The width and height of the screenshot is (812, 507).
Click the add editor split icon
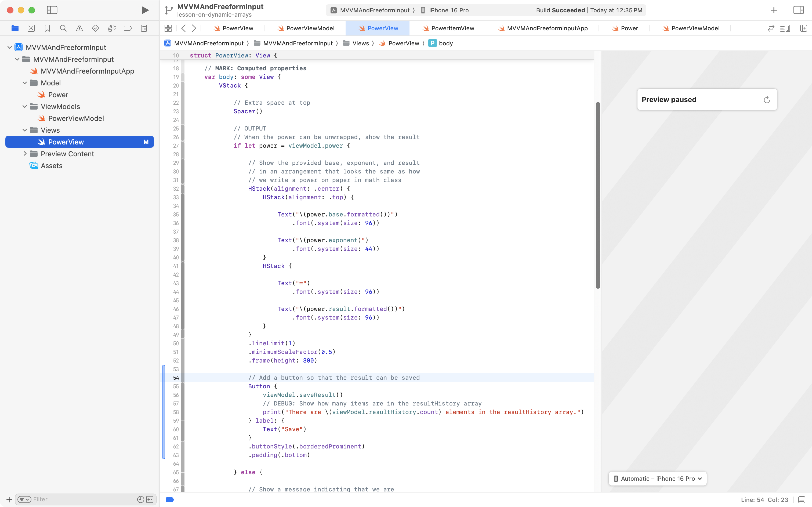pyautogui.click(x=803, y=28)
